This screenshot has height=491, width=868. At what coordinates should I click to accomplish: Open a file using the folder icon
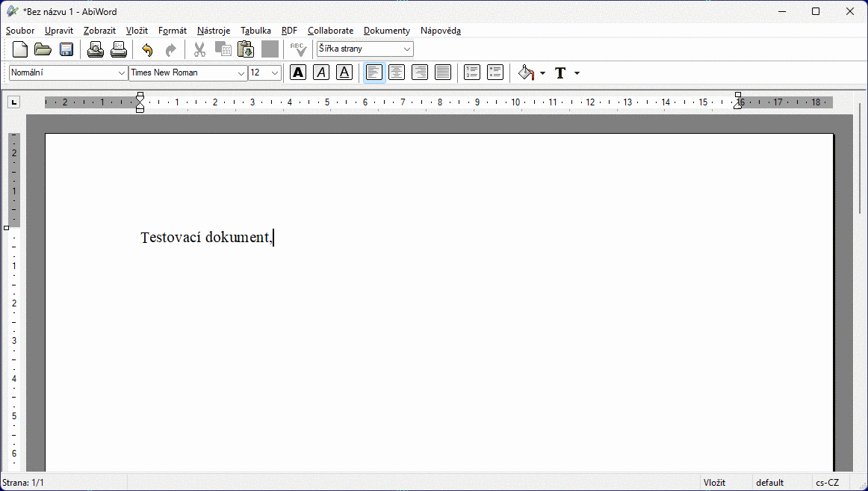coord(43,49)
